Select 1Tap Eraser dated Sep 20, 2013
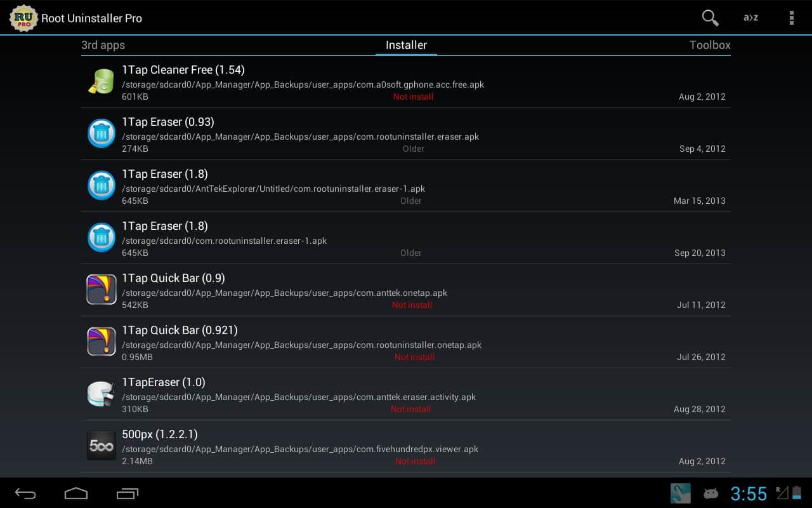 point(406,238)
